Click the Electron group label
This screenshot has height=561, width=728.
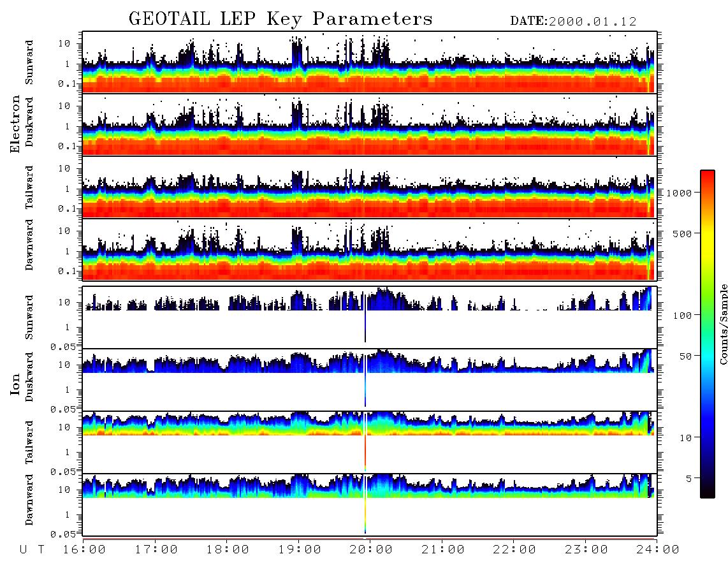pos(15,124)
